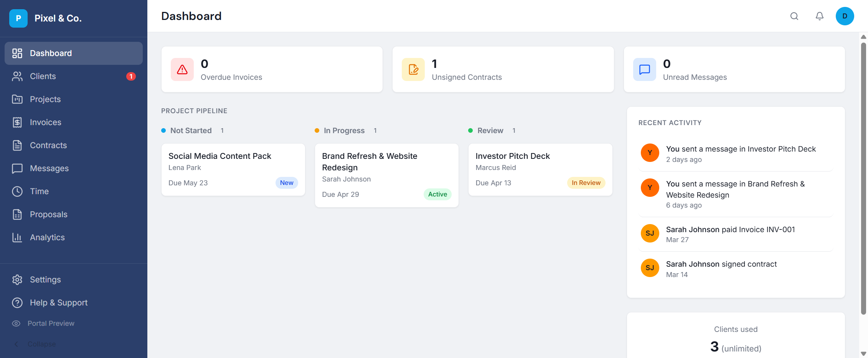Open Help & Support
868x358 pixels.
[x=59, y=303]
